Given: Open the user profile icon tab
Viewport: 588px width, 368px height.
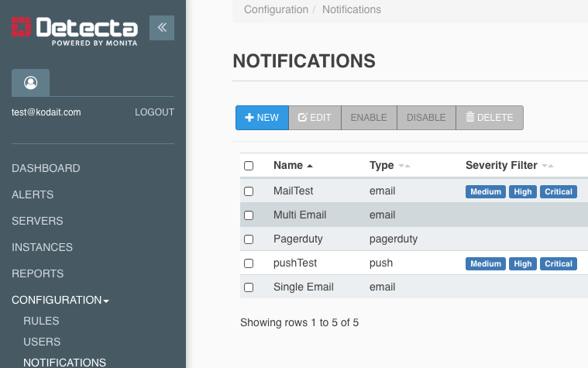Looking at the screenshot, I should [x=31, y=82].
